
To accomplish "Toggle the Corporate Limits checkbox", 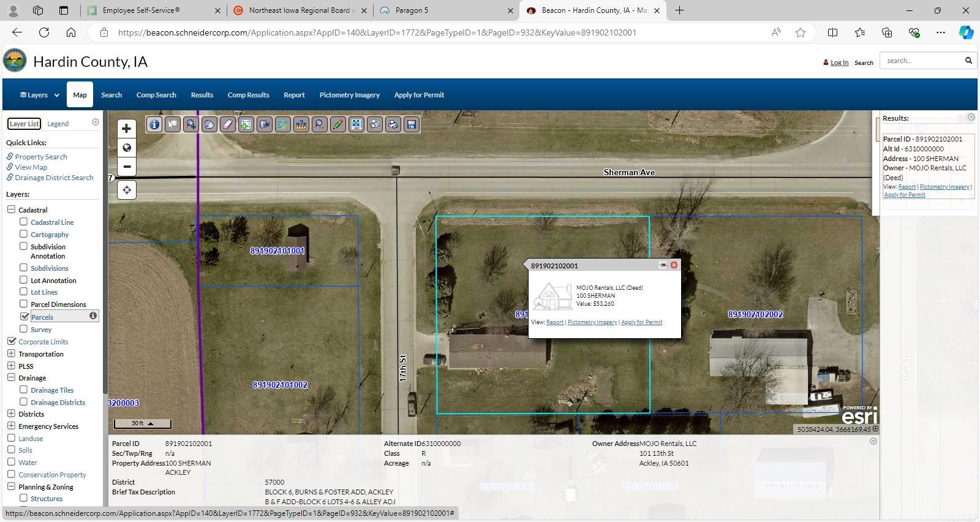I will (12, 341).
